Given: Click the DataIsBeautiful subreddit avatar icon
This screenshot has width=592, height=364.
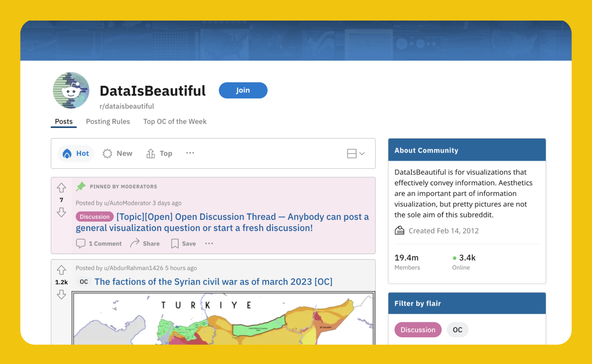Looking at the screenshot, I should pos(71,90).
